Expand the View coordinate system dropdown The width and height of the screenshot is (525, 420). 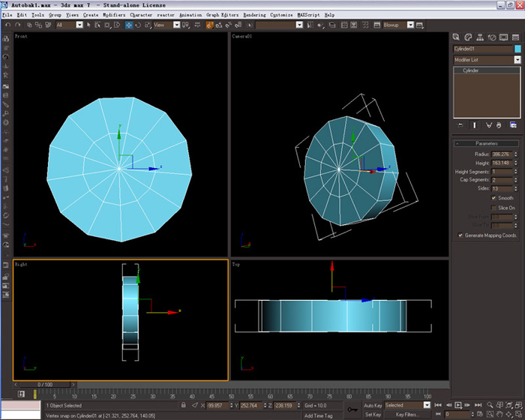(x=176, y=25)
